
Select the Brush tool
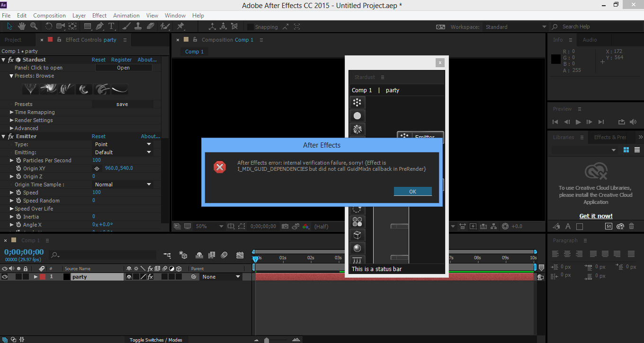click(127, 26)
